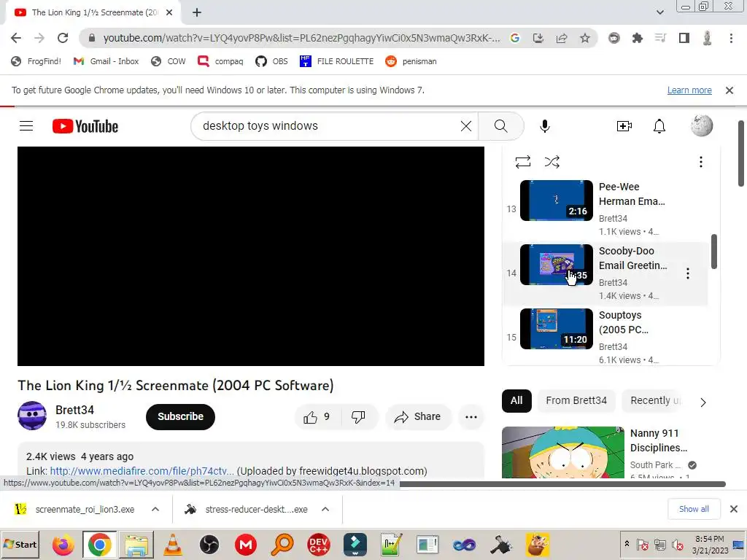747x560 pixels.
Task: Click the black video player area
Action: coord(251,256)
